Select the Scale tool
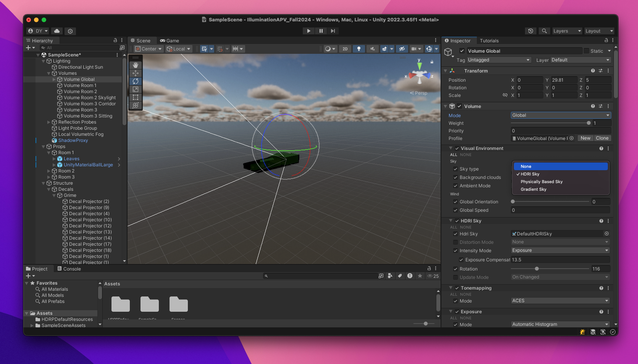638x364 pixels. coord(136,89)
